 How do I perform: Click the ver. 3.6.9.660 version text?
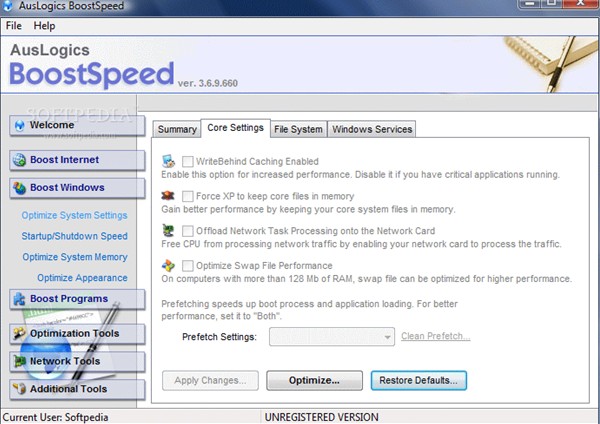pos(207,83)
